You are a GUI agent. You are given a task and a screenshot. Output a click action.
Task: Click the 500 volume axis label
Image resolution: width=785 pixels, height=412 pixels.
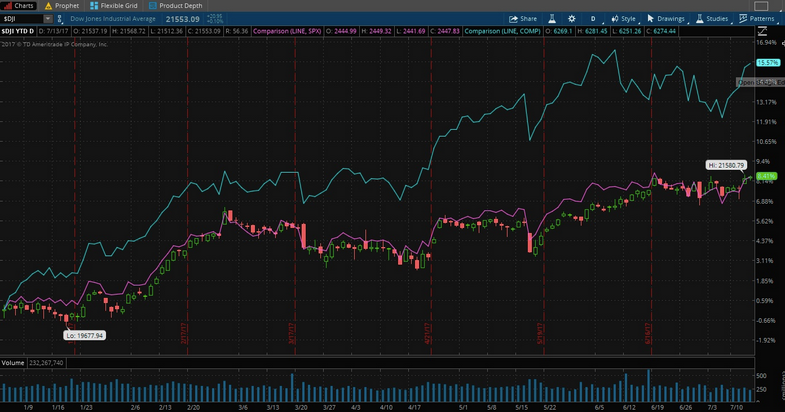click(761, 375)
